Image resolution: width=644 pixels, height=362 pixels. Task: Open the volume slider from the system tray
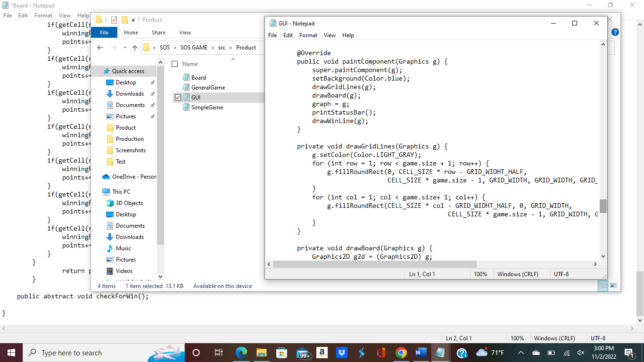[x=580, y=353]
